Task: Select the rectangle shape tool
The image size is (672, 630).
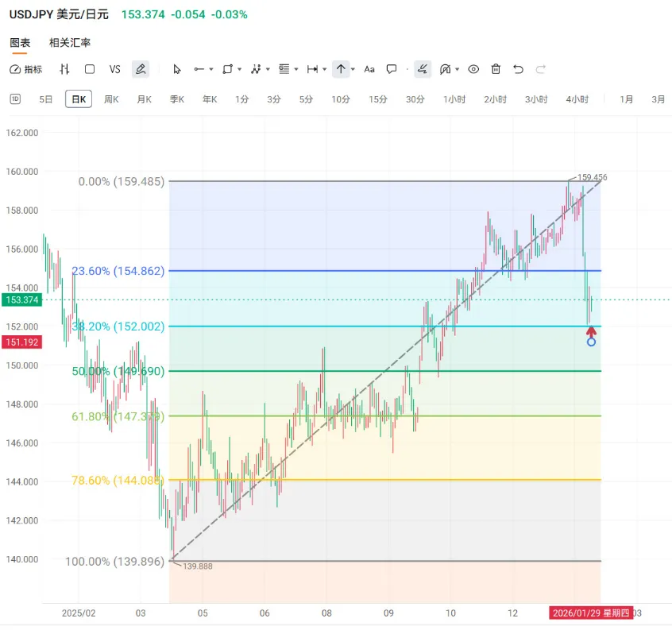Action: [227, 69]
